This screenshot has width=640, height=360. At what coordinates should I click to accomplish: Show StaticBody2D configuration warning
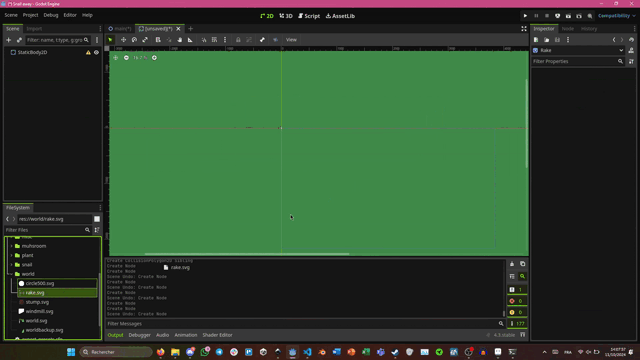88,52
